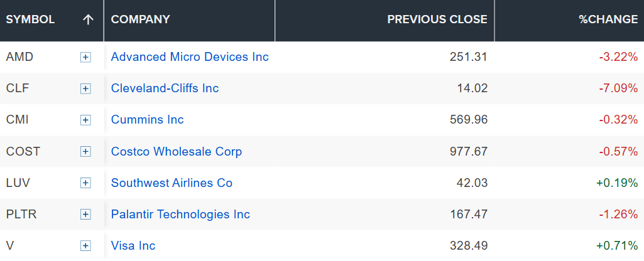
Task: Open Southwest Airlines Co link
Action: tap(172, 183)
